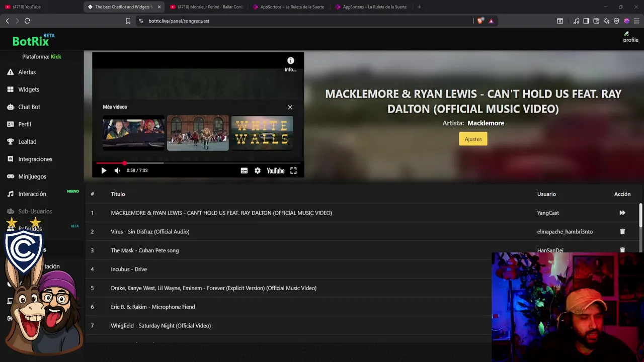Click the Acción column header
Image resolution: width=644 pixels, height=362 pixels.
click(622, 194)
